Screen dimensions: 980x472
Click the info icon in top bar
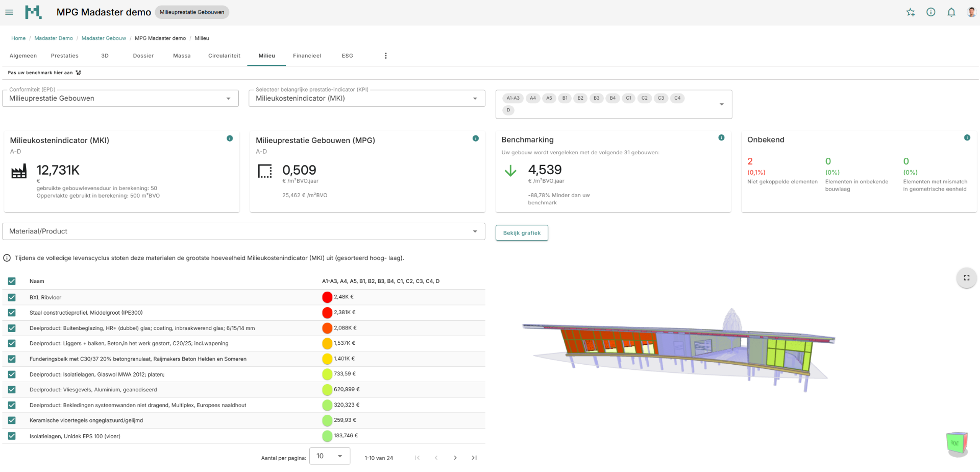click(931, 12)
